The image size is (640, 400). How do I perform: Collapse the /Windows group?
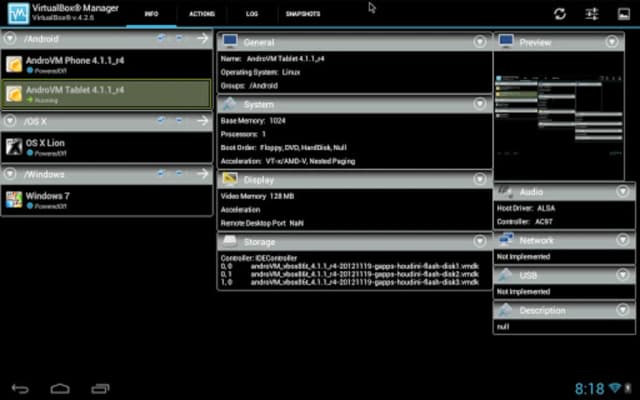(x=10, y=174)
